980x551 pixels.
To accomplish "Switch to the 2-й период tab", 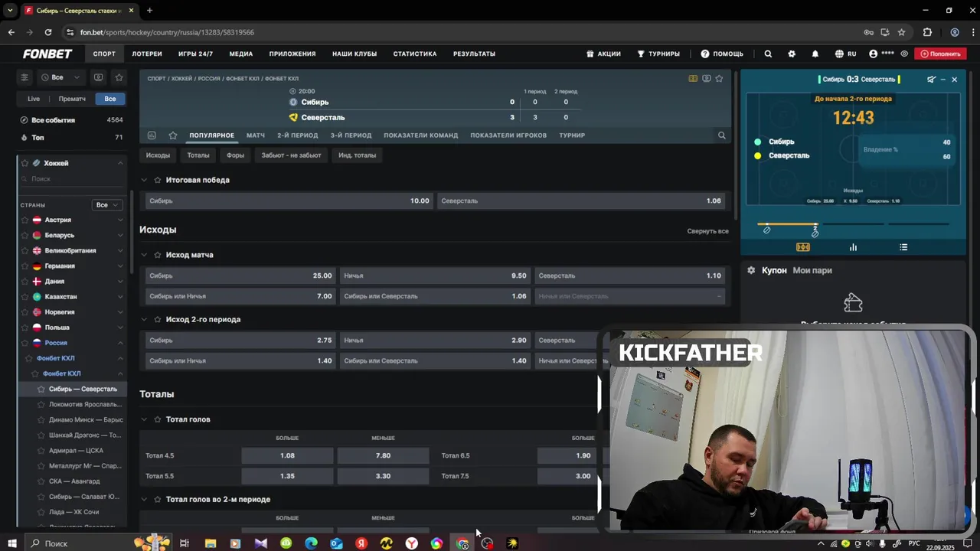I will (x=298, y=135).
